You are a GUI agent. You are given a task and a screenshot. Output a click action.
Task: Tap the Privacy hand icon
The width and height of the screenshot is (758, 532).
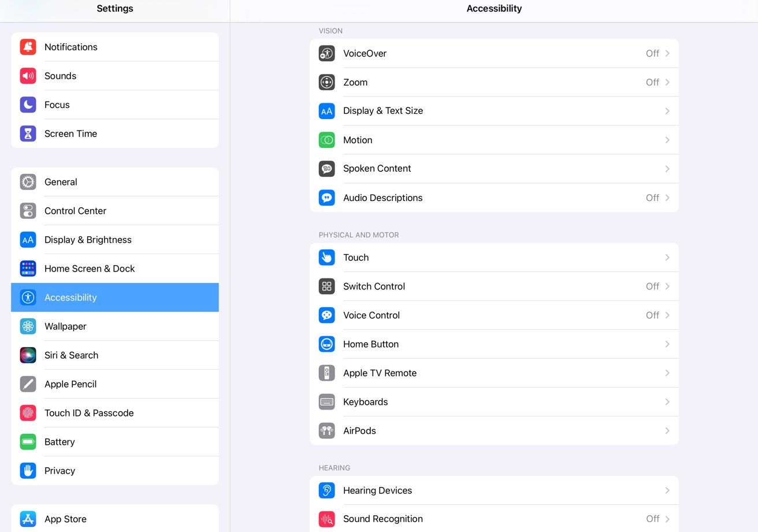tap(28, 471)
